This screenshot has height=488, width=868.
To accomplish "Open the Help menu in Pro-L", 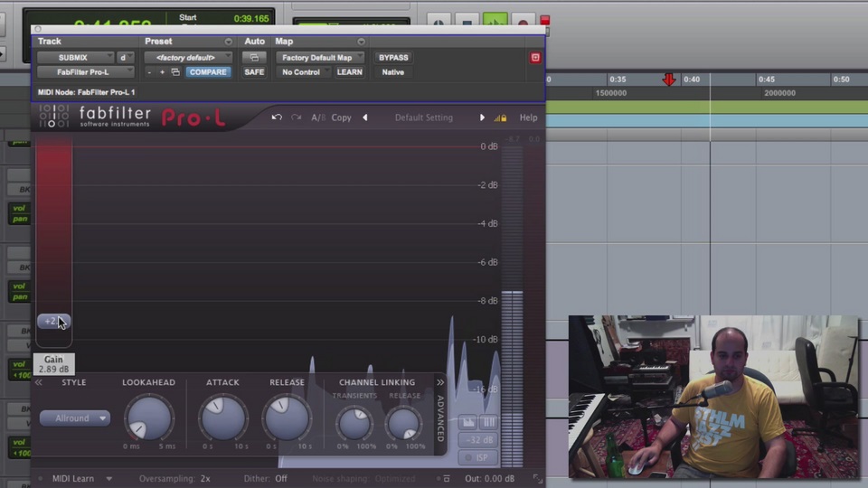I will tap(528, 117).
